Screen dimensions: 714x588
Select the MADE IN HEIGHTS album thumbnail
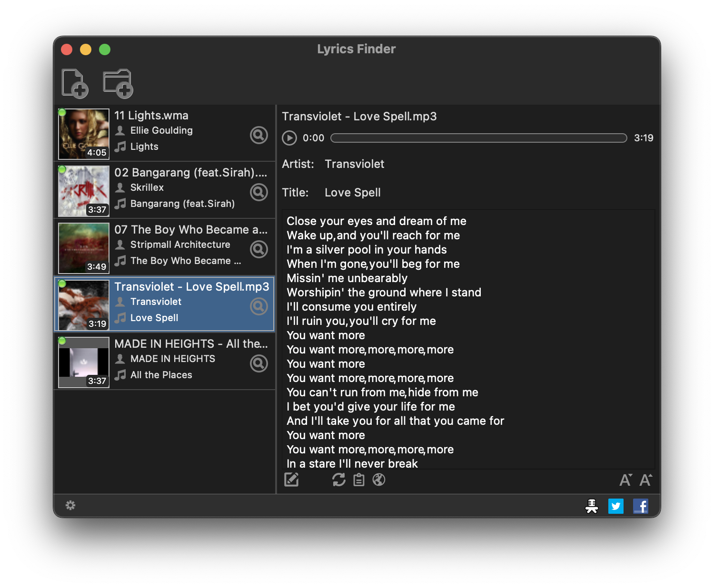pos(84,363)
